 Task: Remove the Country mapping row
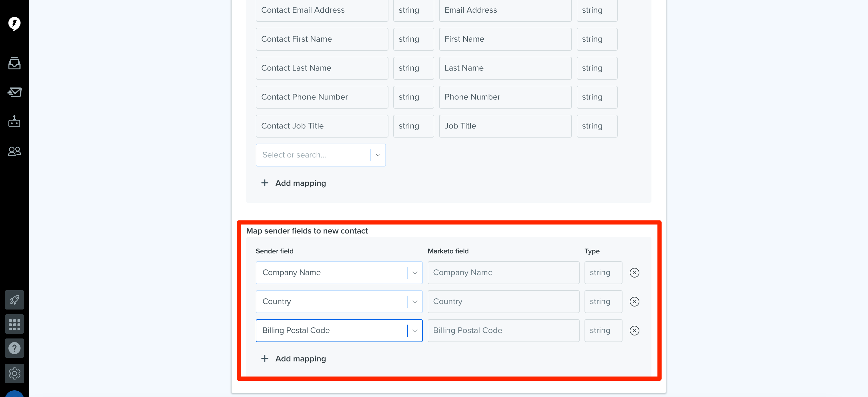tap(635, 302)
